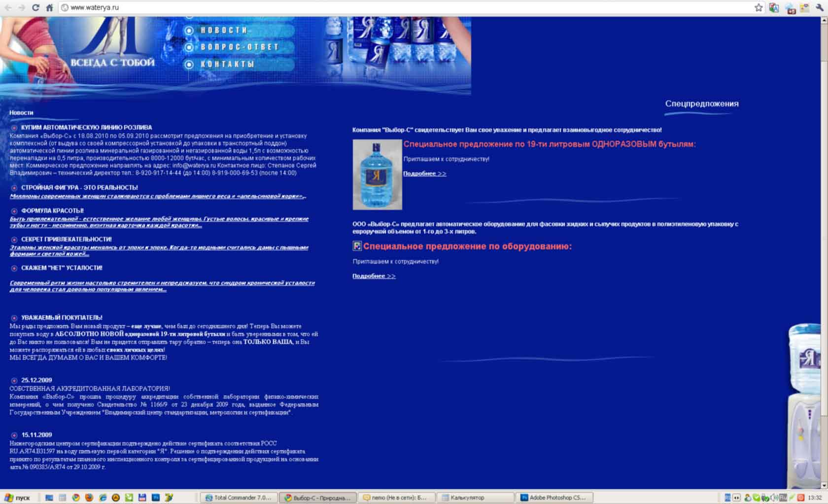
Task: Open the article link about excess weight
Action: click(158, 196)
